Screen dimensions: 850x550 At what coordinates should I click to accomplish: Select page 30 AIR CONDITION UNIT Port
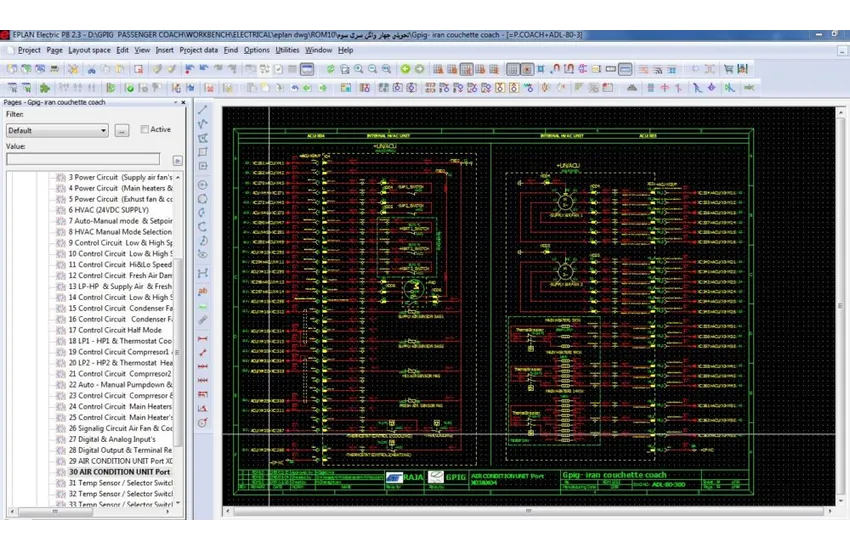[119, 471]
